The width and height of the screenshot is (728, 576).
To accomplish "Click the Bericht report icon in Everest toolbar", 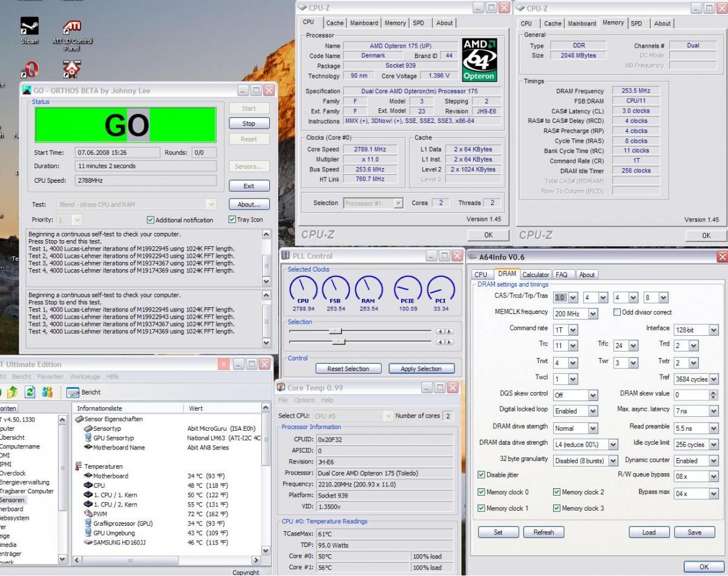I will pos(73,391).
